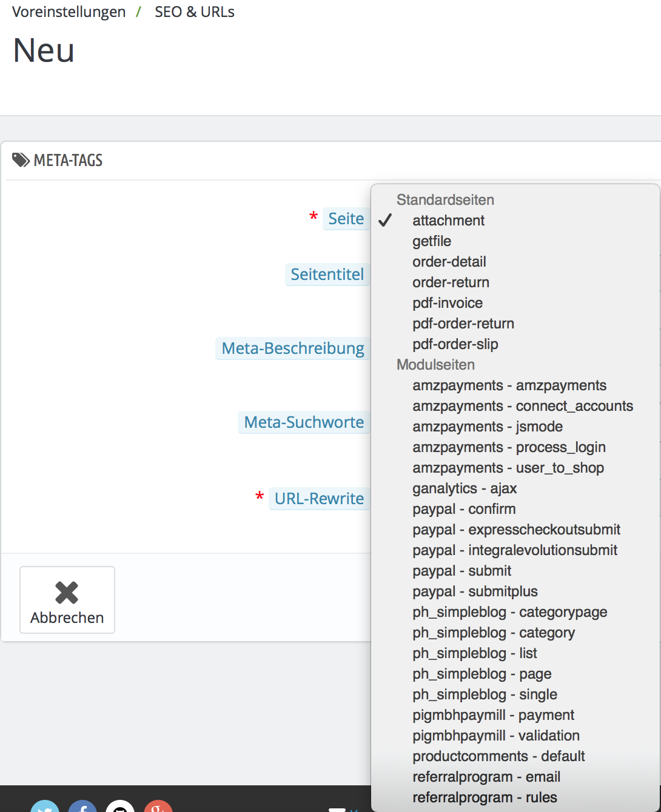This screenshot has width=661, height=812.
Task: Select referralprogram - email option
Action: (486, 777)
